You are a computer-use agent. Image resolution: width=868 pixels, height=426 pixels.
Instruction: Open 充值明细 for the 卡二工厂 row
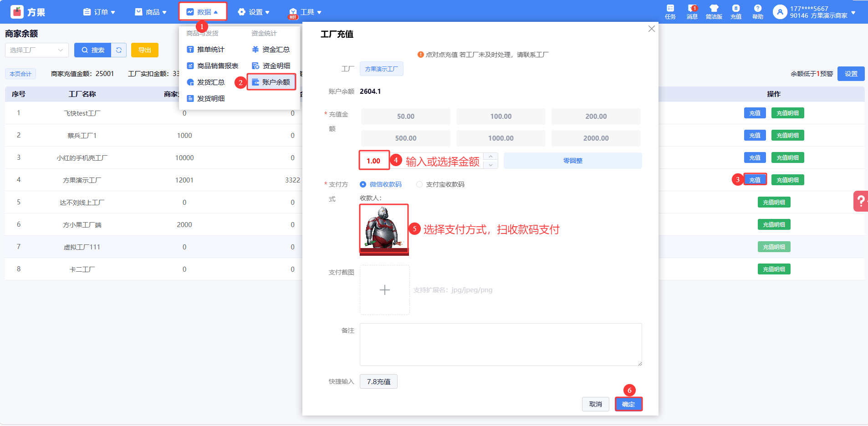(x=774, y=269)
